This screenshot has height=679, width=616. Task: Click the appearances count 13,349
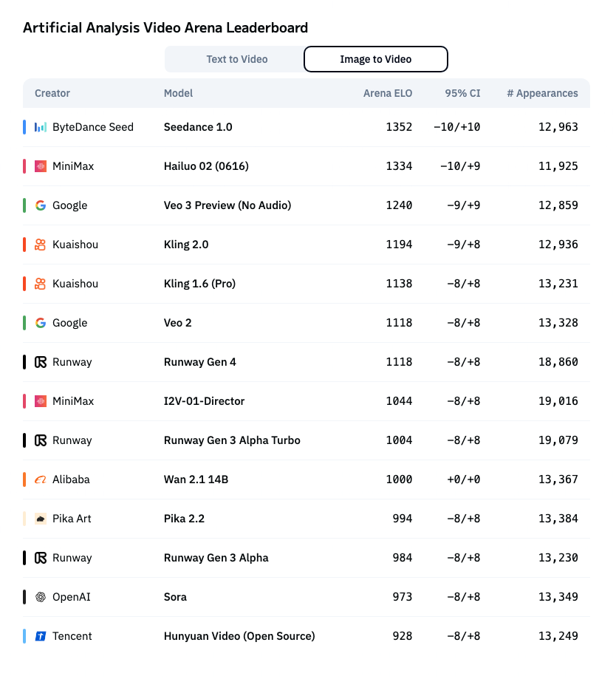[558, 597]
